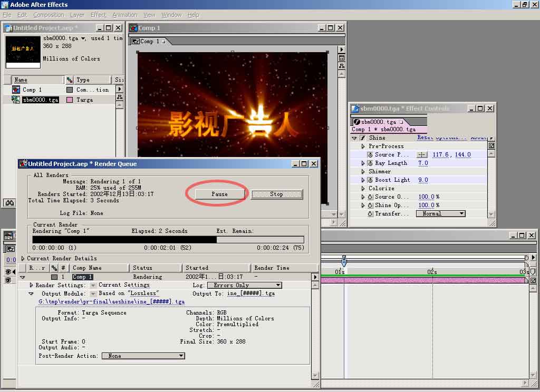Open the Post-Render Action dropdown

(143, 356)
